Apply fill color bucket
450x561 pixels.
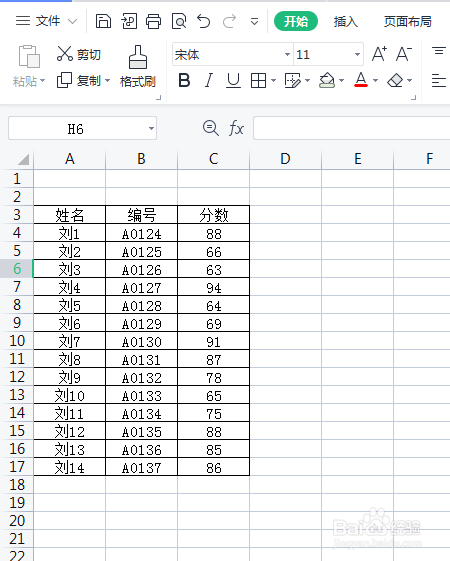point(327,81)
